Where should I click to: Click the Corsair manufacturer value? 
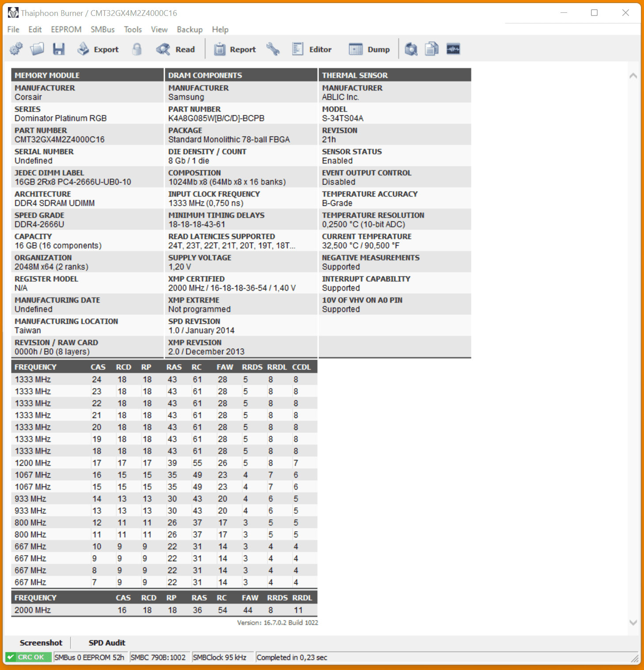[28, 97]
